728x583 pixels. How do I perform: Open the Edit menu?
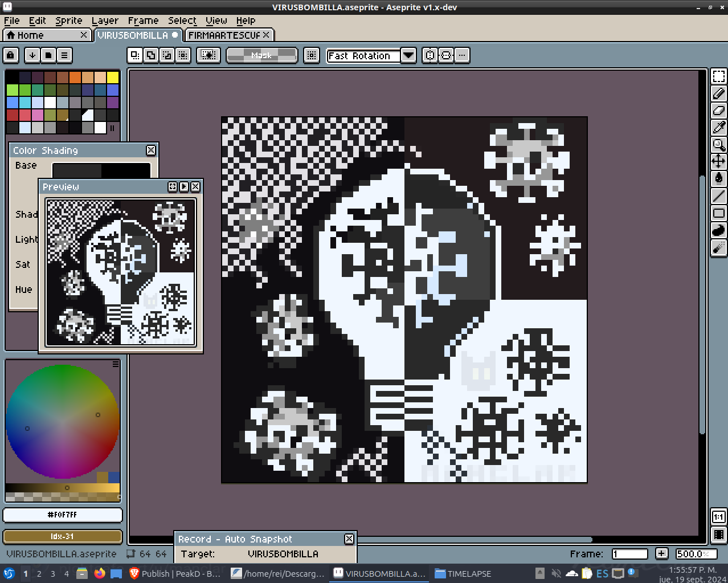point(37,21)
